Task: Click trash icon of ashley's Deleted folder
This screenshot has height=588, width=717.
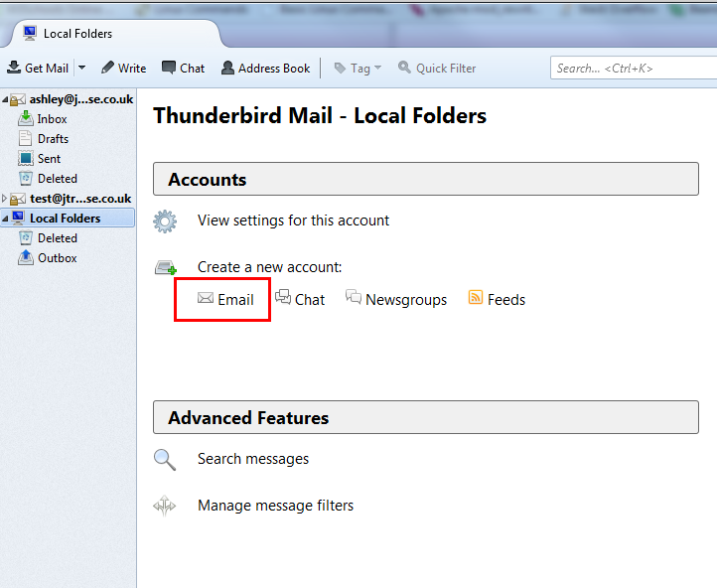Action: pos(26,179)
